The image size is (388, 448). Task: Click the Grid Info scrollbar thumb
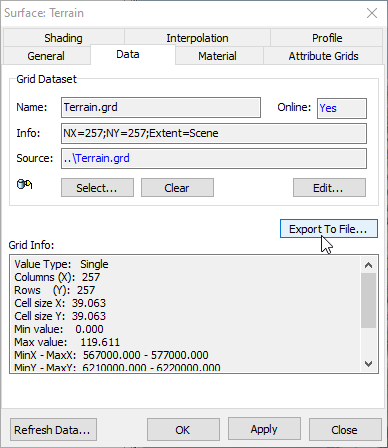[x=368, y=301]
